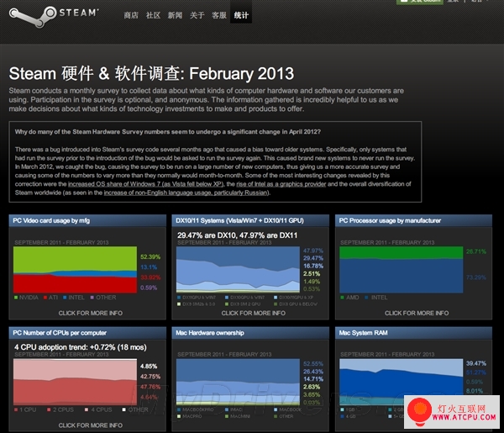Open the PC Processor usage by manufacturer header
The width and height of the screenshot is (504, 433).
coord(413,220)
